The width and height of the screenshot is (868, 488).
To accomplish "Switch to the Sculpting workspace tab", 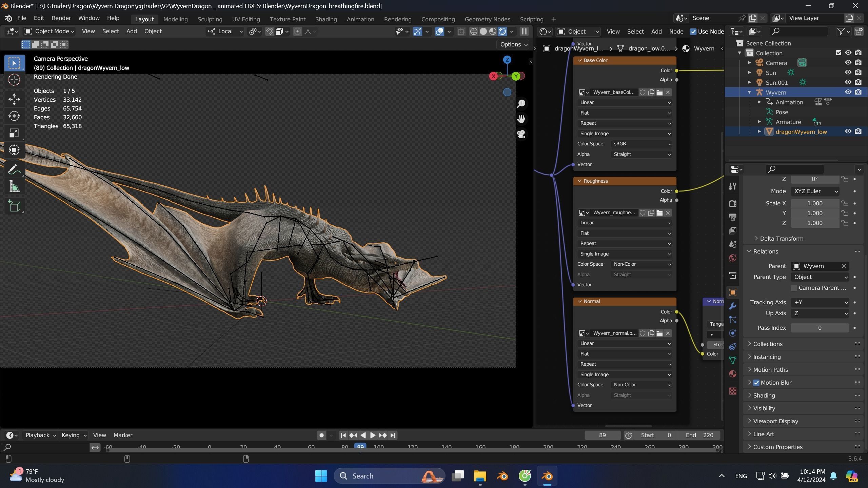I will pyautogui.click(x=210, y=19).
